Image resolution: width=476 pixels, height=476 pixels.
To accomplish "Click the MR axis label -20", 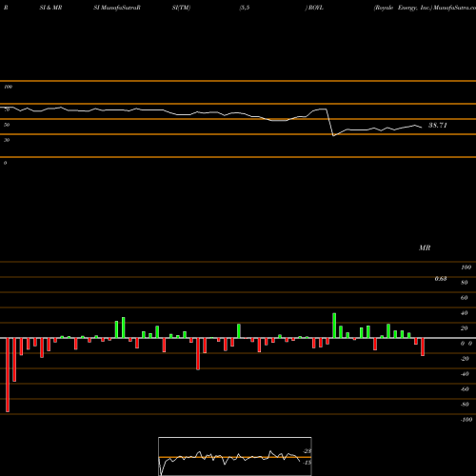I will 465,359.
